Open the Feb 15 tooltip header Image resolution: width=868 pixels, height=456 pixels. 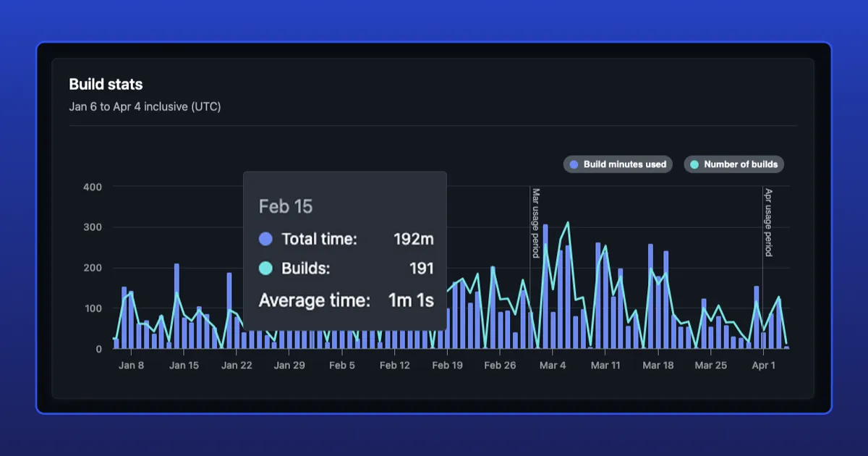(286, 206)
